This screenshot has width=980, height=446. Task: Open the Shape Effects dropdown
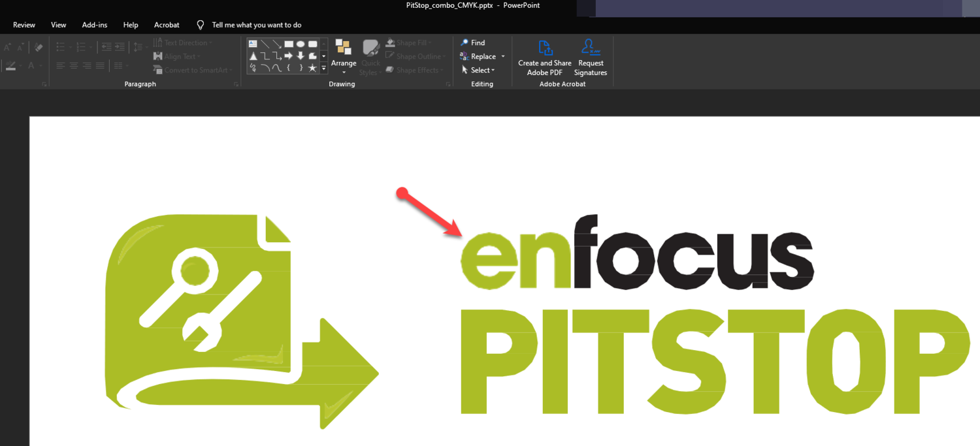pyautogui.click(x=414, y=70)
